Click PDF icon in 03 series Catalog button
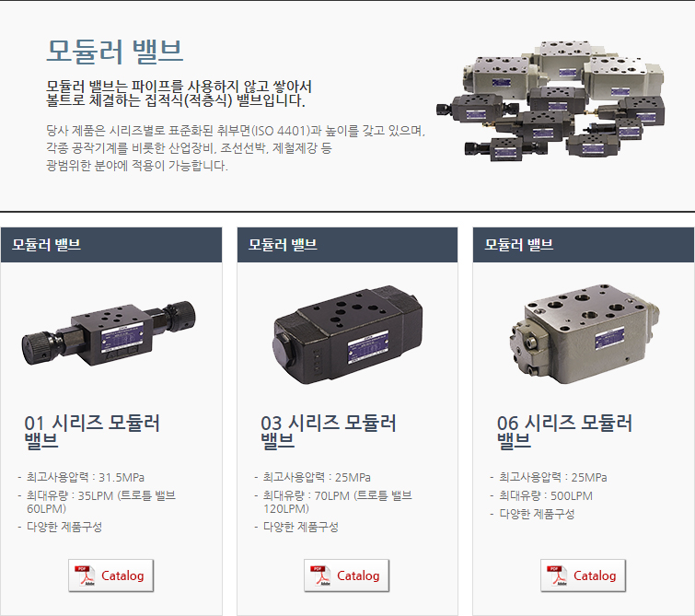 pos(320,575)
